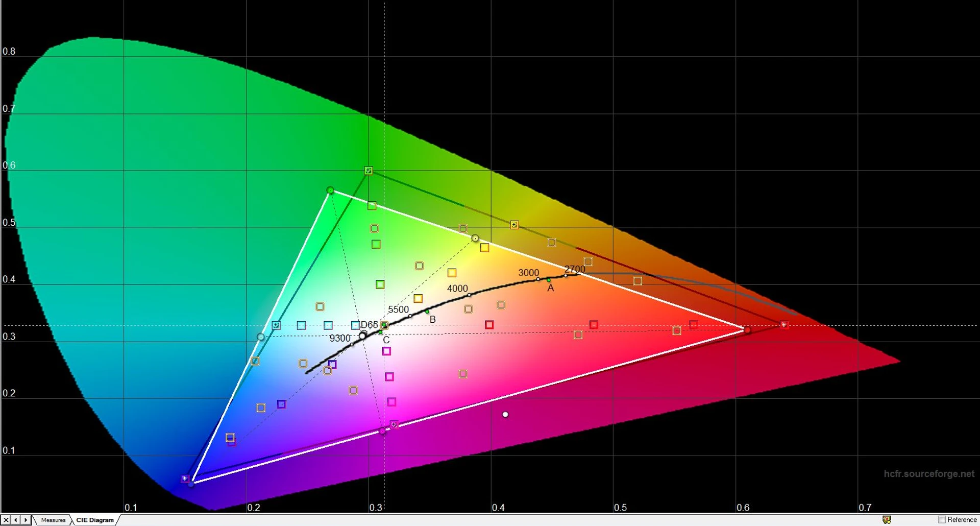Enable the Reference checkbox
Screen dimensions: 980x526
coord(942,520)
